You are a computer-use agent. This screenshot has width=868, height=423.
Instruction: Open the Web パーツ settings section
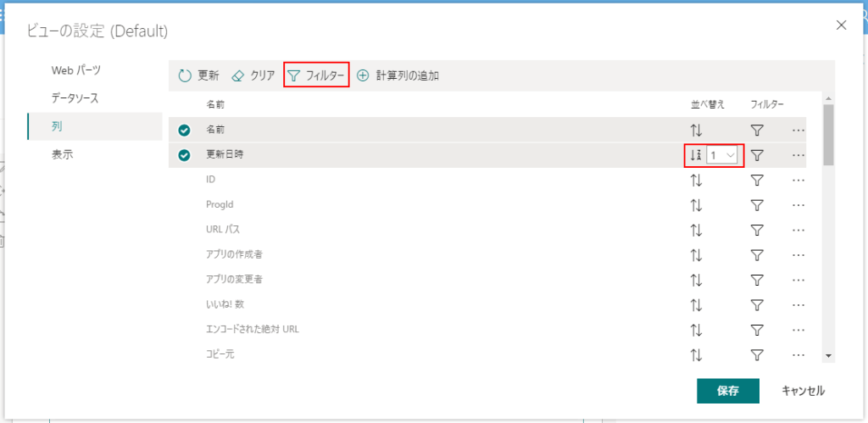[x=76, y=70]
